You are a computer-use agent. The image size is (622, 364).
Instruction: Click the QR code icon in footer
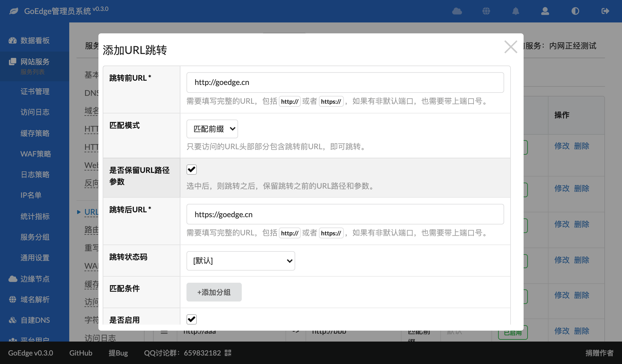(228, 353)
